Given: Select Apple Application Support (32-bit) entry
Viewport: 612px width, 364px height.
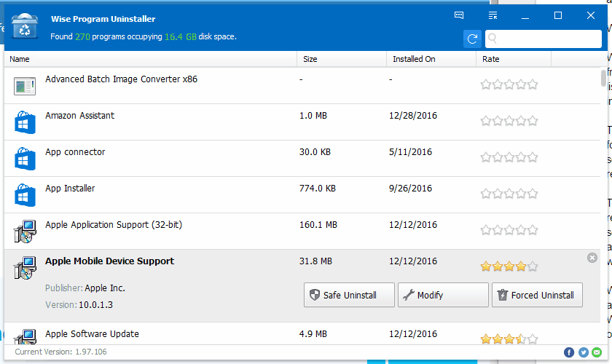Looking at the screenshot, I should tap(302, 231).
